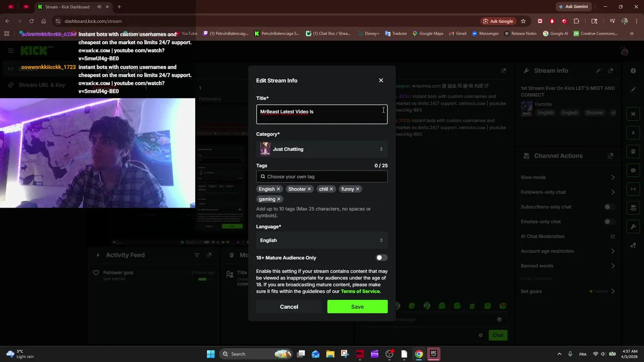Click the Channel Actions sidebar toggle icon
The image size is (644, 362).
point(633,208)
